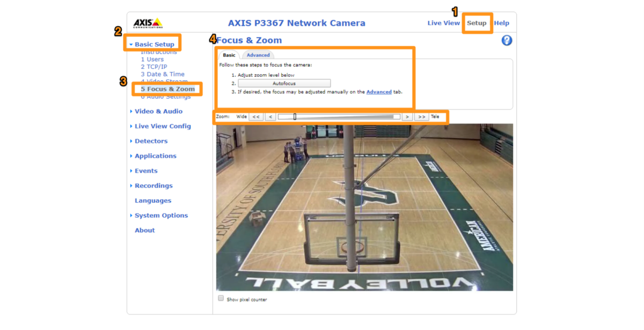The image size is (644, 330).
Task: Enable the Show pixel counter checkbox
Action: click(x=221, y=299)
